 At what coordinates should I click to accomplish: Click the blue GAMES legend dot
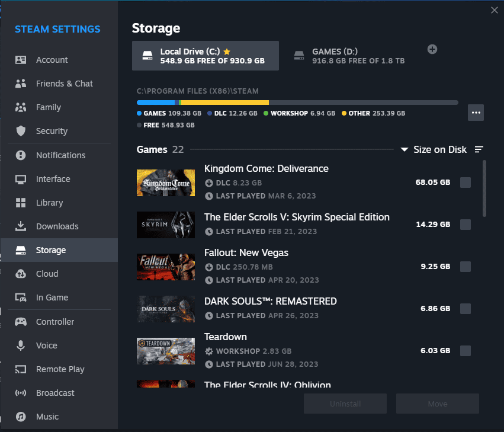pyautogui.click(x=139, y=113)
